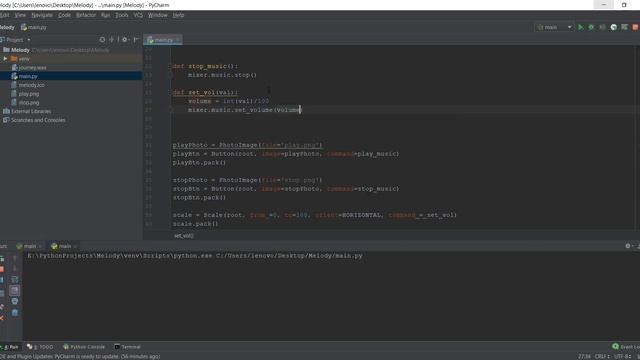Select journey.wav in project tree
The image size is (640, 360).
33,68
